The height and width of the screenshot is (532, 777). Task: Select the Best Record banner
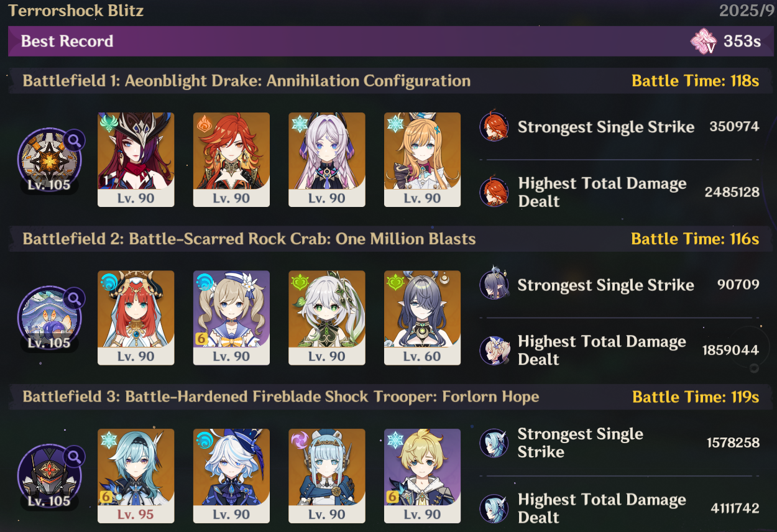click(389, 42)
